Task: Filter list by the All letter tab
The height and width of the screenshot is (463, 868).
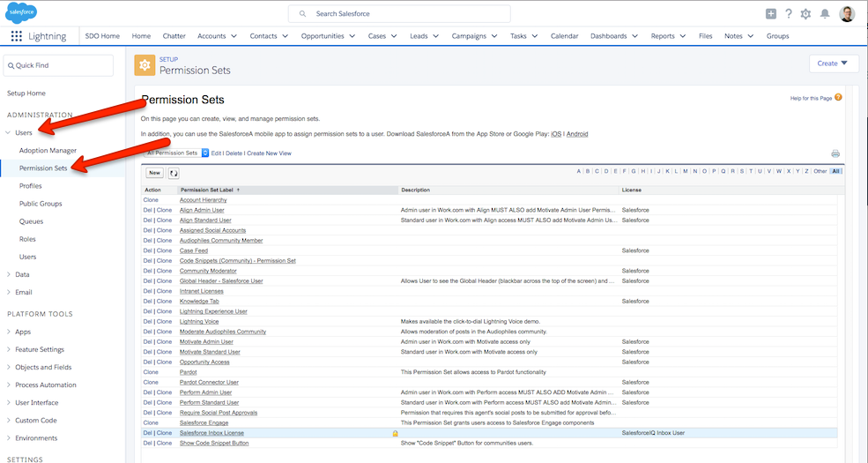Action: coord(836,171)
